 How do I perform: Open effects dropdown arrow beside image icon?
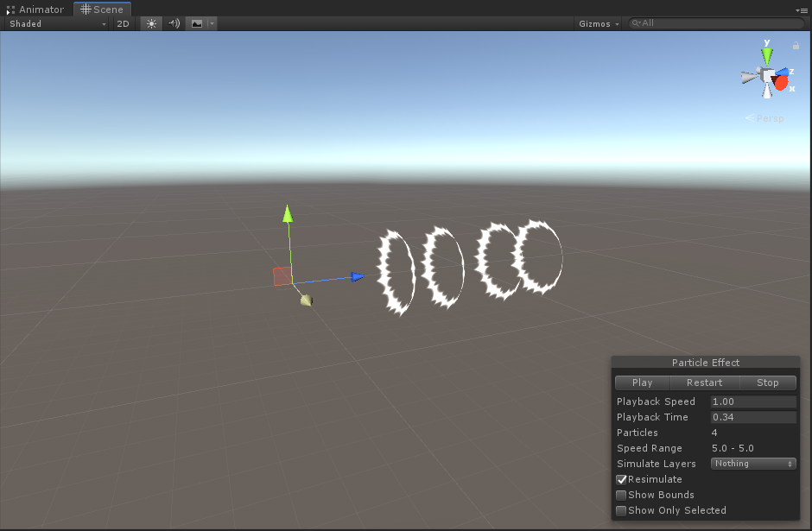[212, 24]
